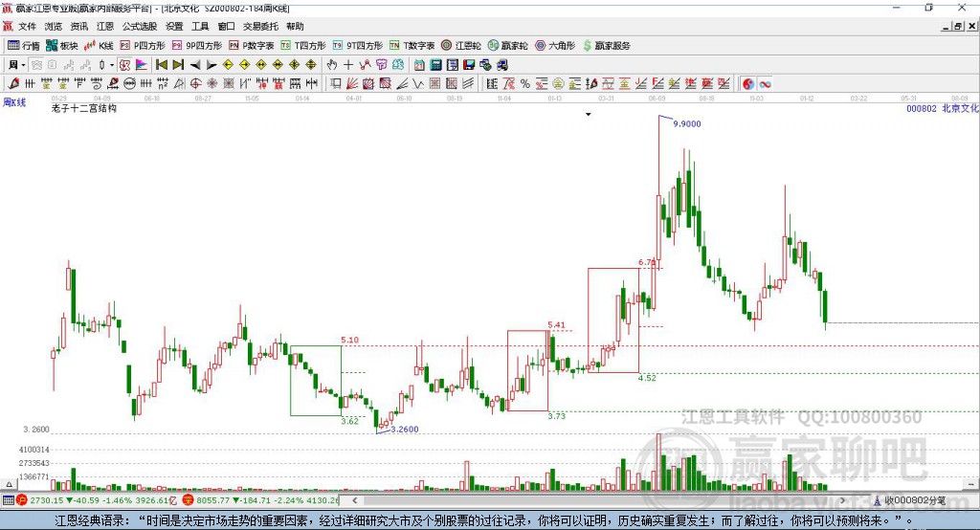Open the 江恩 menu
This screenshot has height=530, width=980.
(105, 26)
